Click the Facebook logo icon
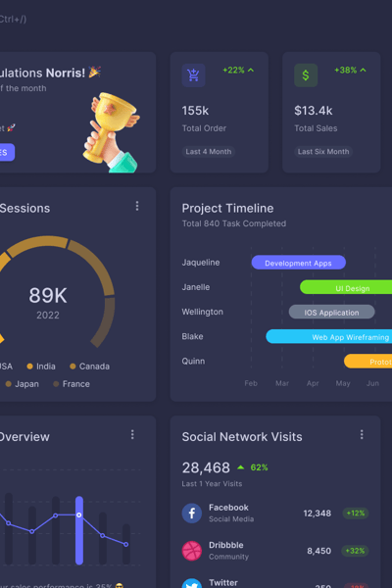 [192, 513]
